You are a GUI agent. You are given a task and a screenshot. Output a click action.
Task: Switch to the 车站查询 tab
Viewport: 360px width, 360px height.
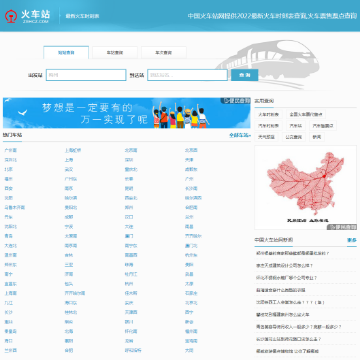115,53
